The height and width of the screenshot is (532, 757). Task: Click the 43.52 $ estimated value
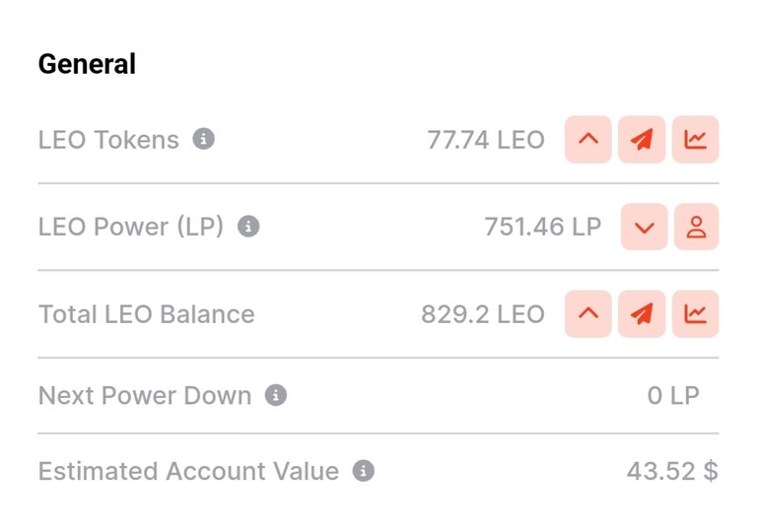click(672, 471)
